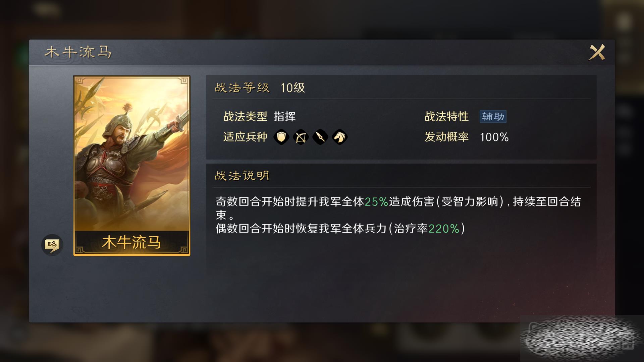This screenshot has height=362, width=644.
Task: Tap the green 25% damage value
Action: coord(376,202)
